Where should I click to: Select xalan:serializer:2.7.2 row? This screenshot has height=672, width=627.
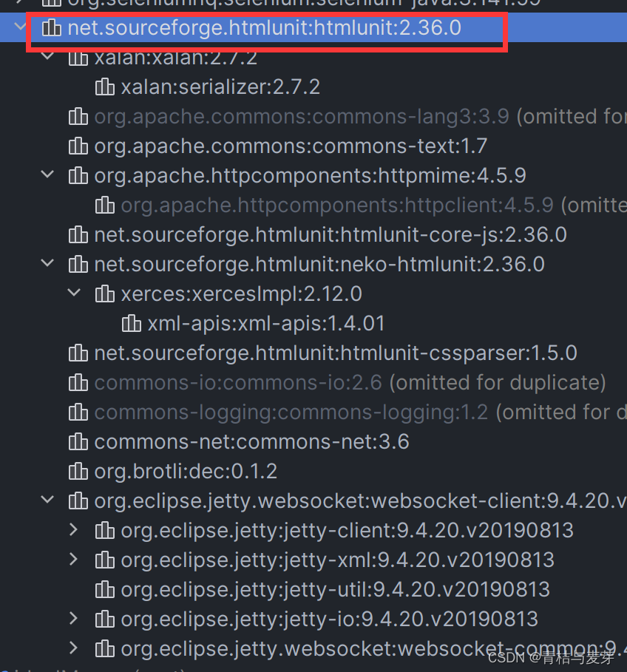pyautogui.click(x=313, y=87)
